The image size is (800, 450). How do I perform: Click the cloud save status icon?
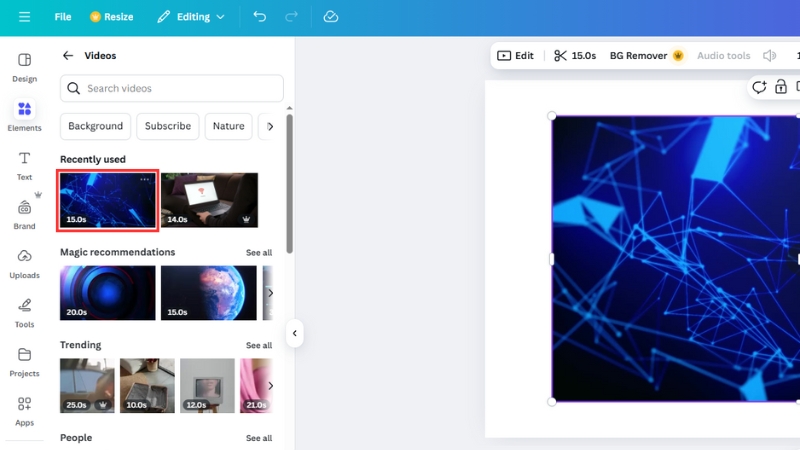pos(331,17)
